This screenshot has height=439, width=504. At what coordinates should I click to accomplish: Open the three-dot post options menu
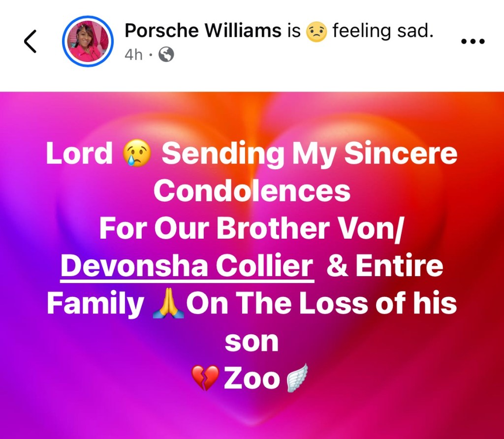coord(473,41)
